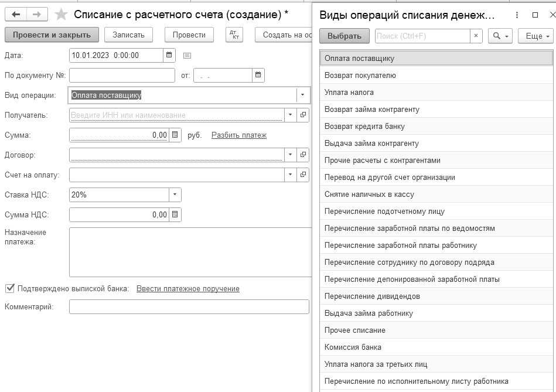Expand the Договор dropdown list
Viewport: 556px width, 392px height.
(291, 155)
